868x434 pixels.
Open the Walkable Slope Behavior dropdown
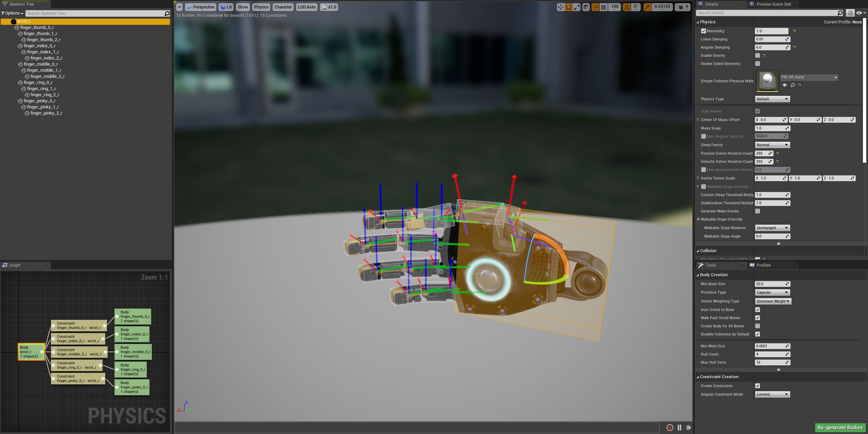772,228
